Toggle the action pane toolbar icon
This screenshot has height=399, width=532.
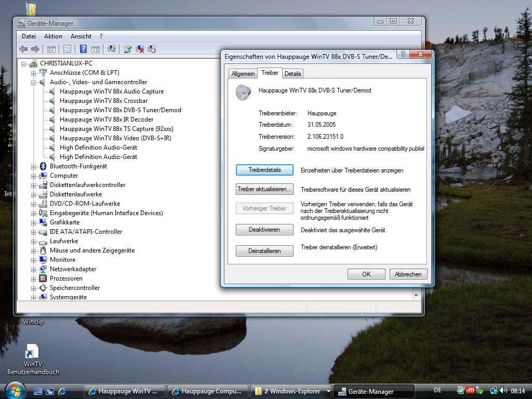96,49
